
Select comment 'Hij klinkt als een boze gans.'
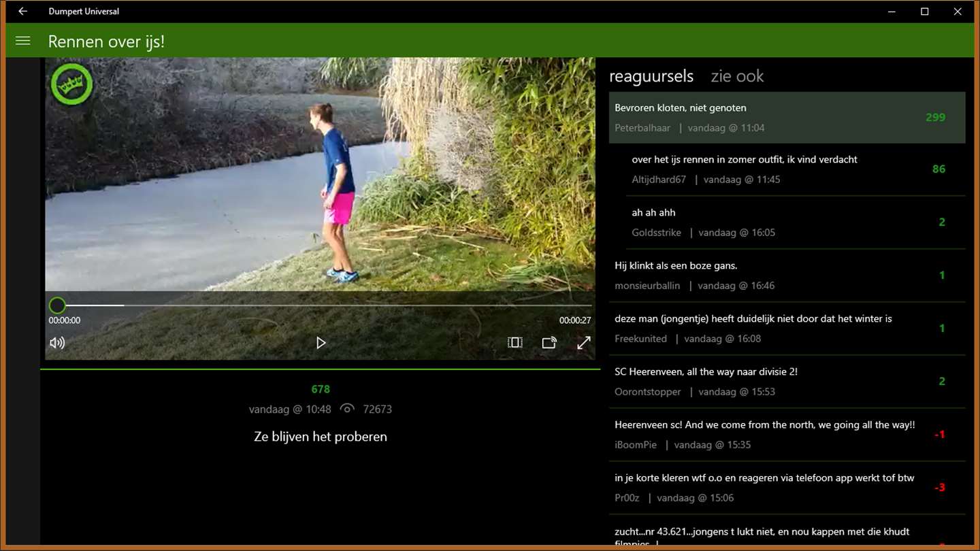click(x=787, y=275)
